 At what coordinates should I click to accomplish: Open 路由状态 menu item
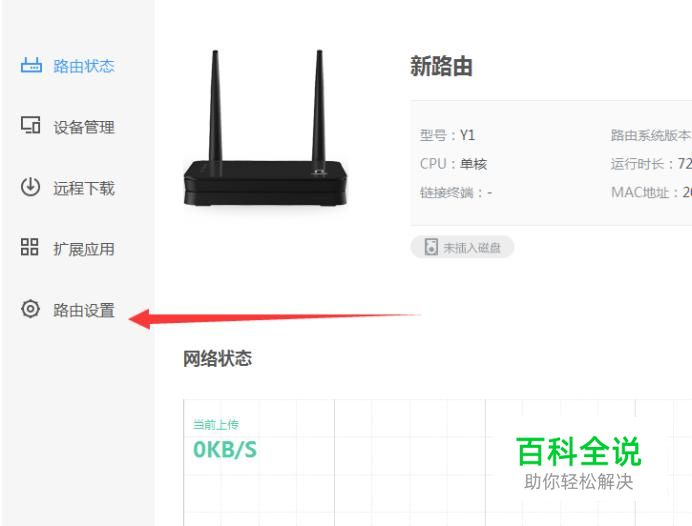pyautogui.click(x=84, y=66)
